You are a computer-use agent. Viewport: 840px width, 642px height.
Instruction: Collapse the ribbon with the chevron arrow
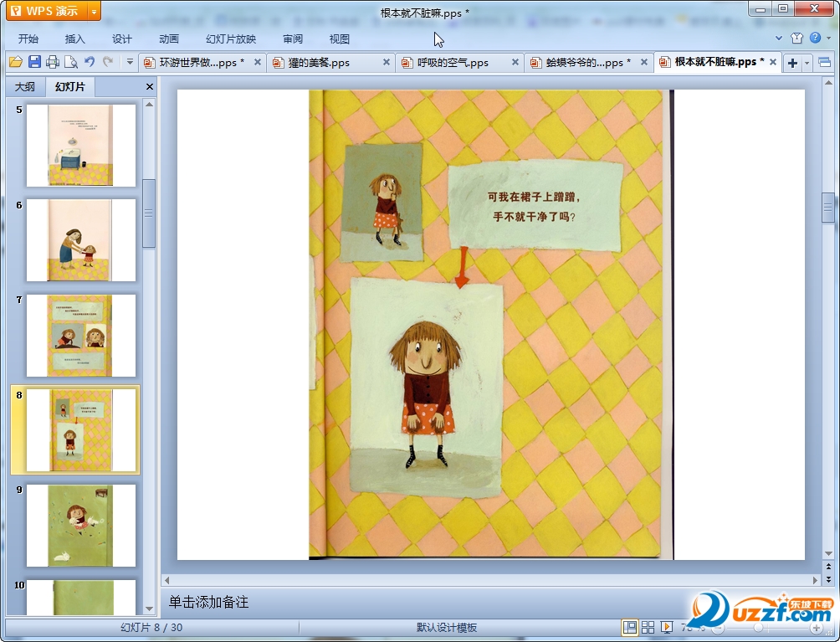coord(779,38)
